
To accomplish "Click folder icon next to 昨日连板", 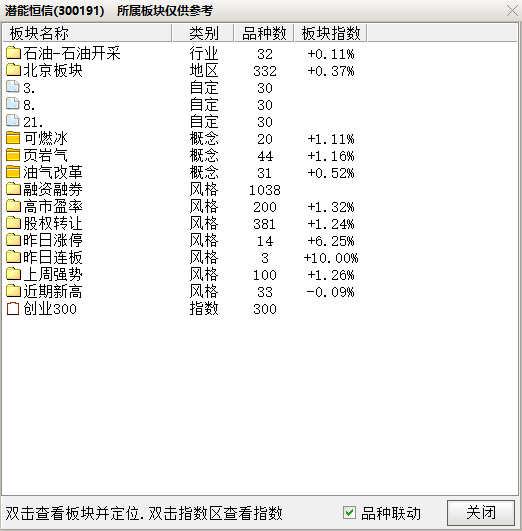I will [13, 257].
